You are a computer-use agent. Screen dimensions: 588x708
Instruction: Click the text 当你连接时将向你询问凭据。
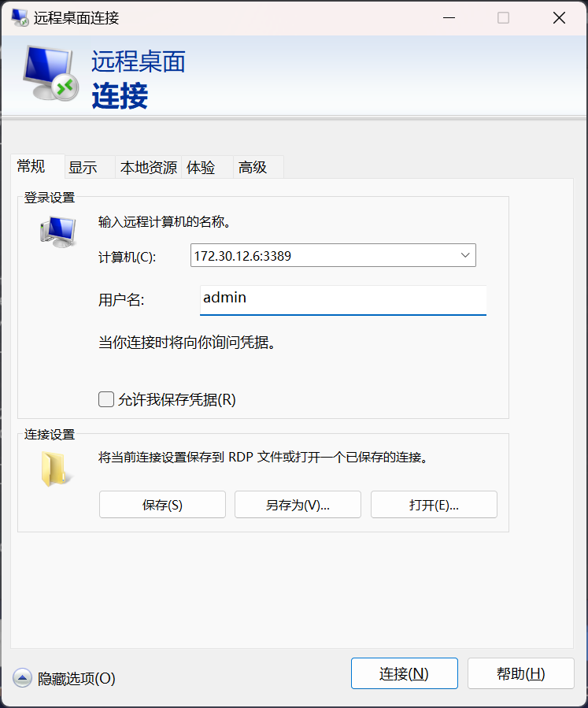click(187, 343)
